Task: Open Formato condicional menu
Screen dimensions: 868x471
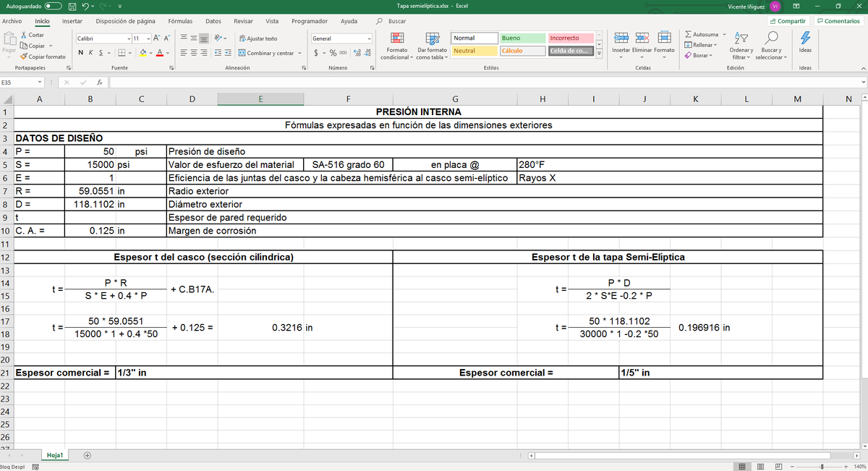Action: 396,46
